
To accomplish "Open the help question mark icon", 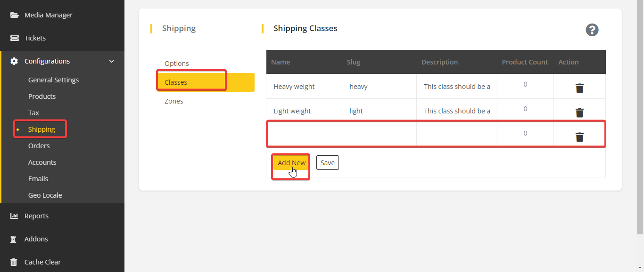I will click(592, 30).
